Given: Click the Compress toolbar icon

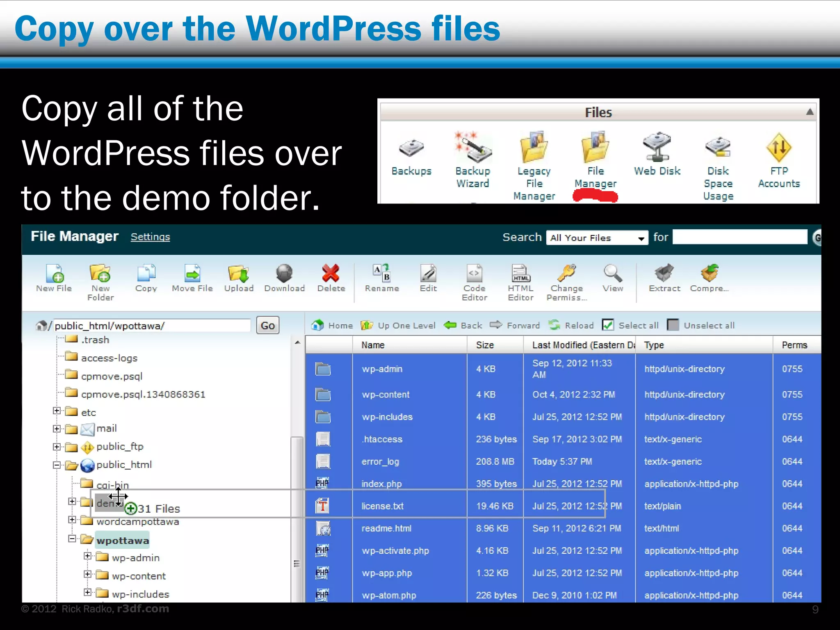Looking at the screenshot, I should tap(710, 278).
